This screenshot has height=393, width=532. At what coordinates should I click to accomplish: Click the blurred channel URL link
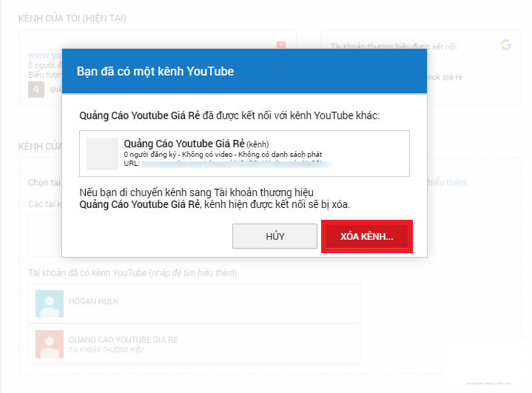click(236, 164)
